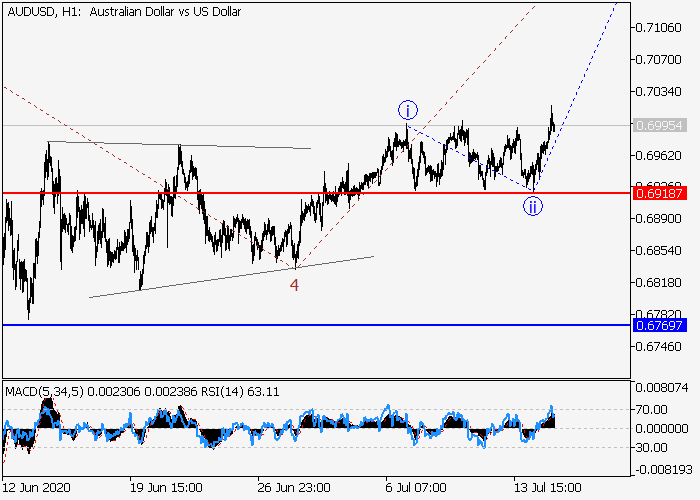700x500 pixels.
Task: Select the 13 Jul 15:00 time label
Action: coord(546,487)
